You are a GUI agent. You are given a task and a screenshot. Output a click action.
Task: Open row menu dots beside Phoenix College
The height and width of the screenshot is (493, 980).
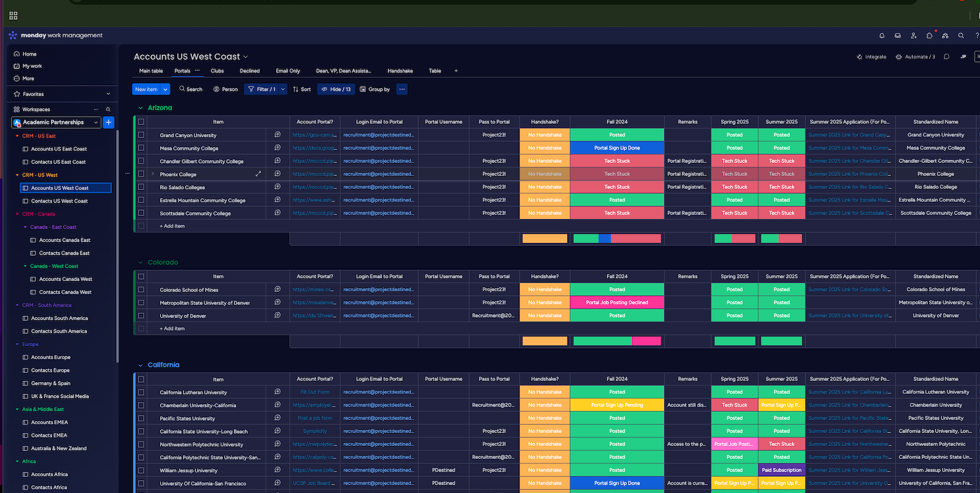point(126,174)
